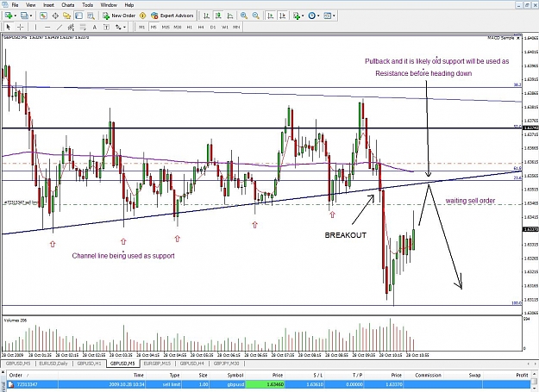Select the trendline drawing tool
This screenshot has height=392, width=539.
[x=60, y=27]
